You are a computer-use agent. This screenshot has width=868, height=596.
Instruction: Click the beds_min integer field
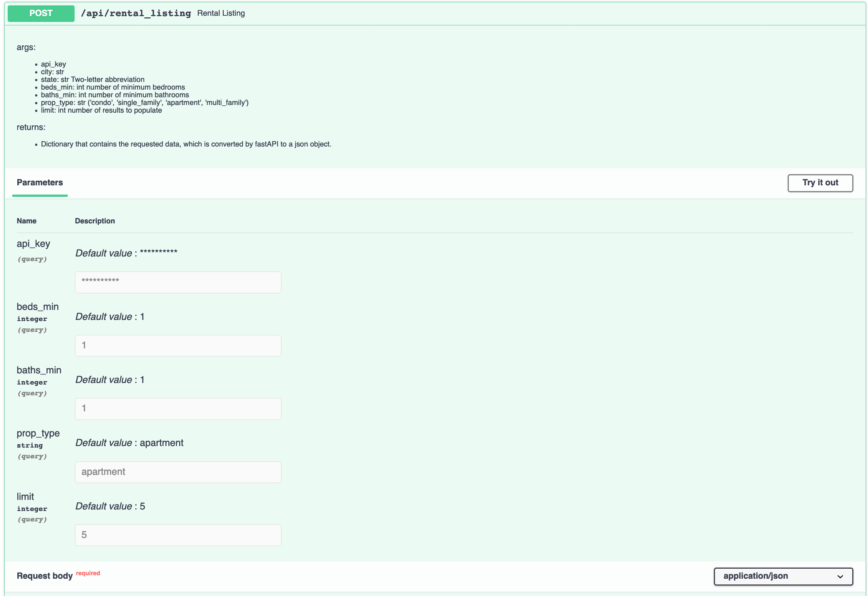click(x=178, y=345)
